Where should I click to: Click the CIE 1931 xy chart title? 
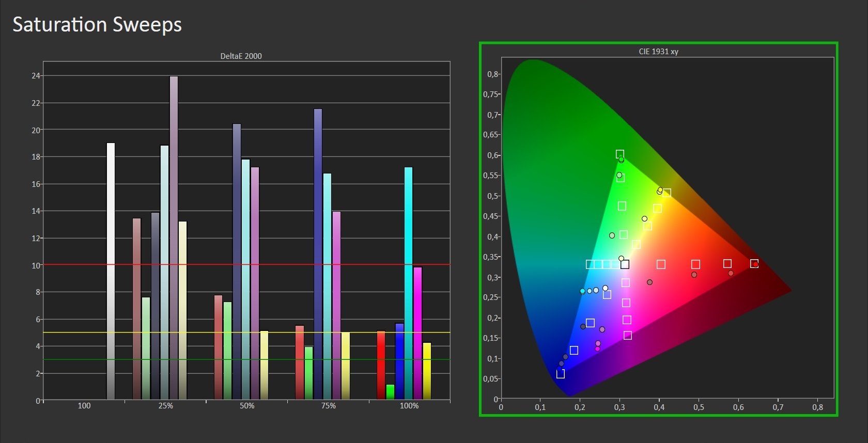click(x=658, y=52)
